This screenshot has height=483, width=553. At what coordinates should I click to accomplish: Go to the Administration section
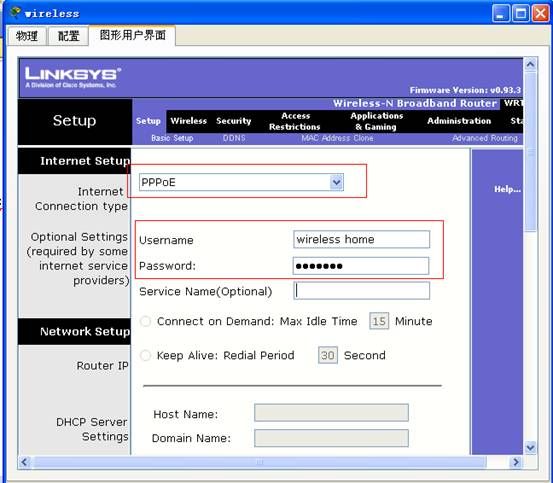click(x=459, y=121)
